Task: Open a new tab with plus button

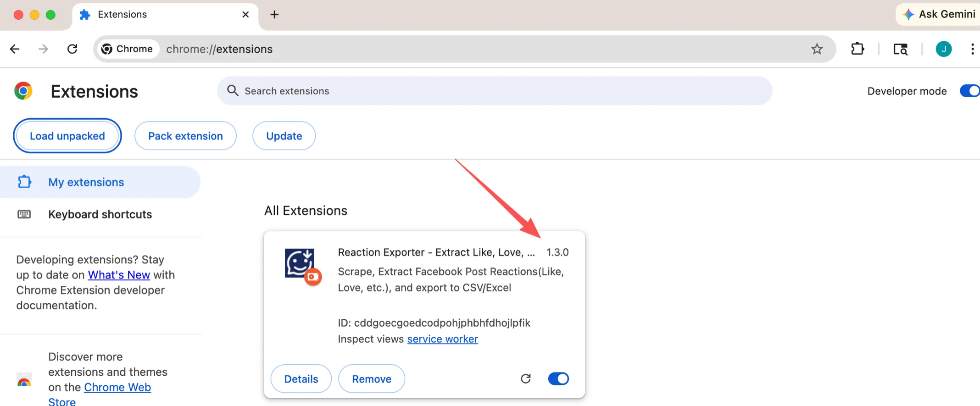Action: (x=274, y=15)
